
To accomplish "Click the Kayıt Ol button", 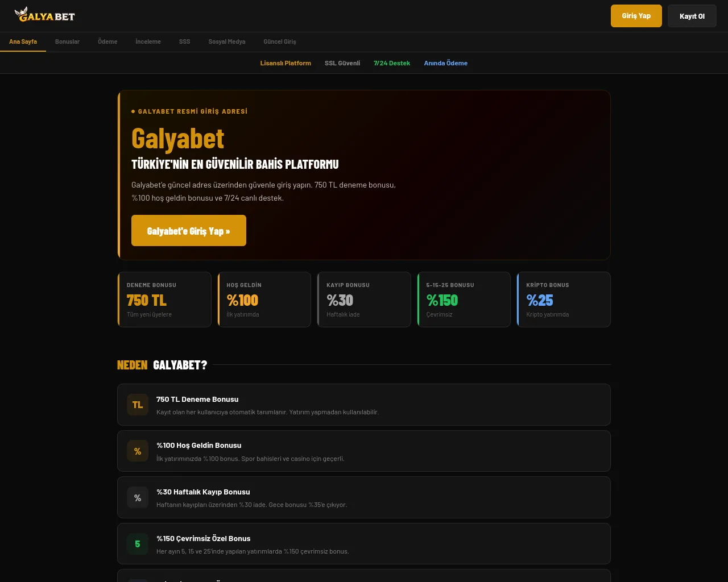I will click(x=692, y=16).
